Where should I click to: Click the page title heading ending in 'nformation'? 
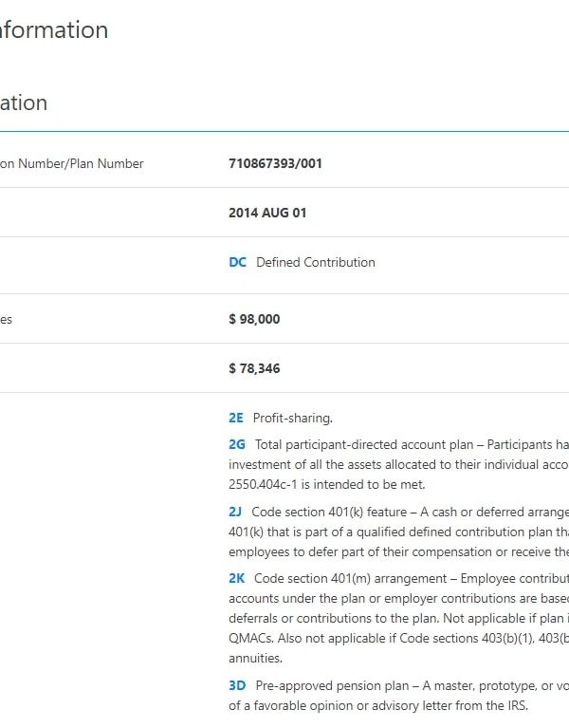pyautogui.click(x=54, y=29)
